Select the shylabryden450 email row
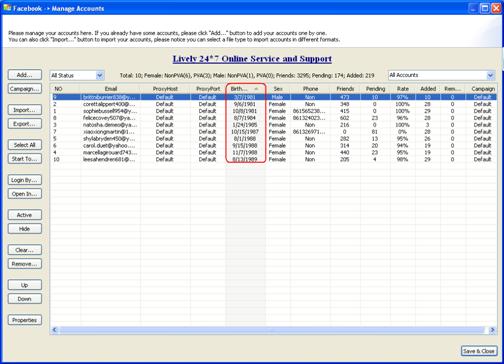The image size is (504, 364). pyautogui.click(x=273, y=139)
